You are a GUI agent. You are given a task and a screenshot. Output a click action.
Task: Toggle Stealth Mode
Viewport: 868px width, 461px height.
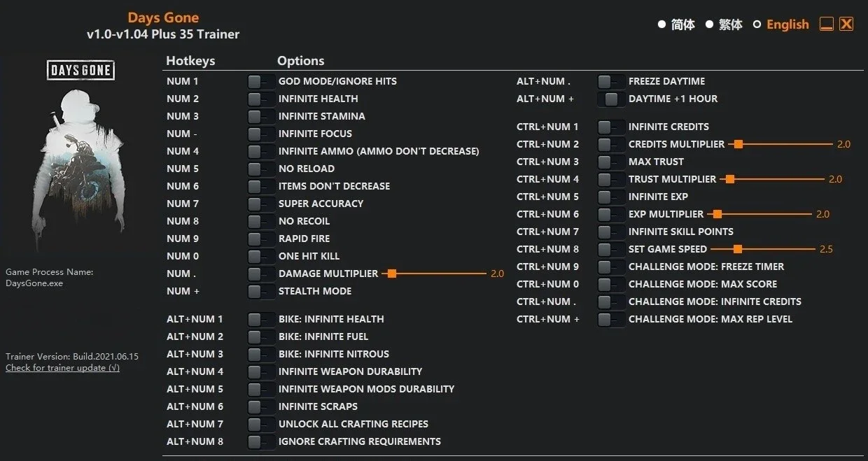point(260,291)
